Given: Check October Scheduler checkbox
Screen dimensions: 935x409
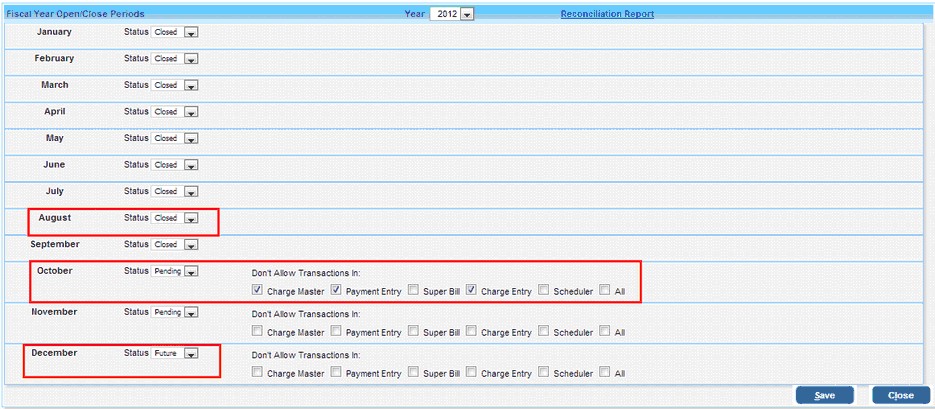Looking at the screenshot, I should click(544, 291).
